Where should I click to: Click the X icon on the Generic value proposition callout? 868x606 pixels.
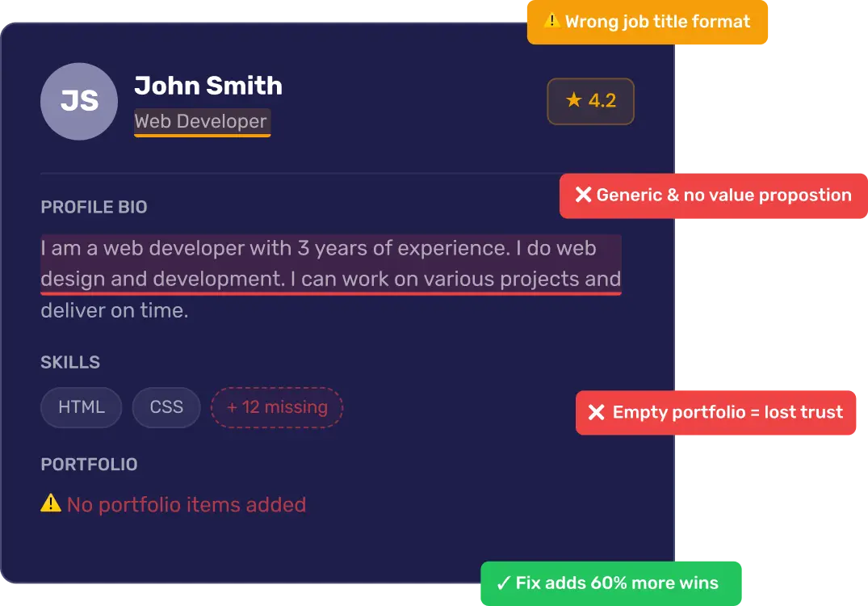(584, 195)
